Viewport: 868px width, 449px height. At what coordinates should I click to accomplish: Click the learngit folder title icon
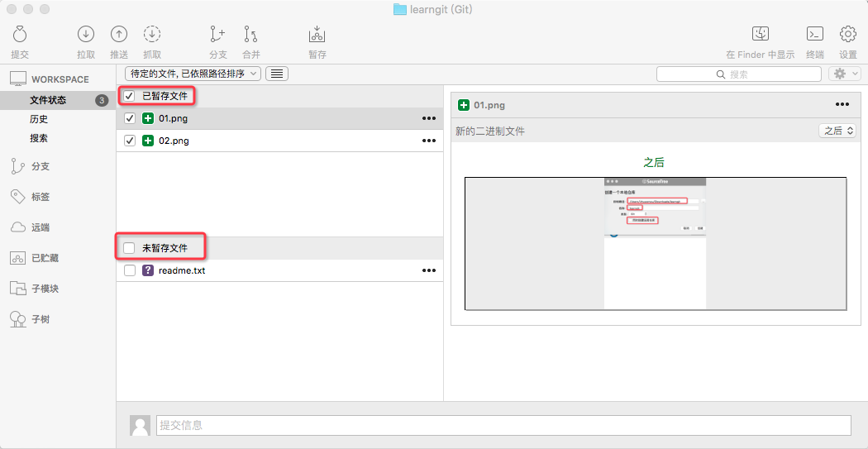pos(399,9)
